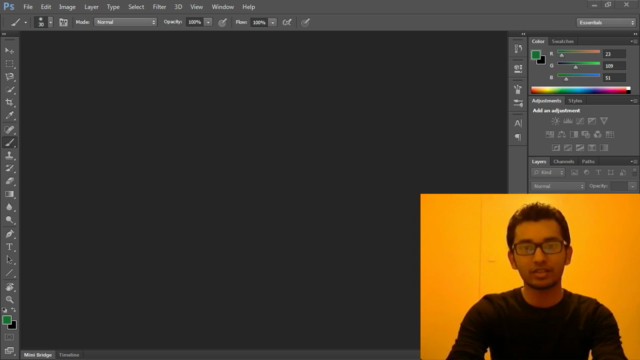The width and height of the screenshot is (640, 360).
Task: Select the Line shape tool
Action: [x=9, y=273]
